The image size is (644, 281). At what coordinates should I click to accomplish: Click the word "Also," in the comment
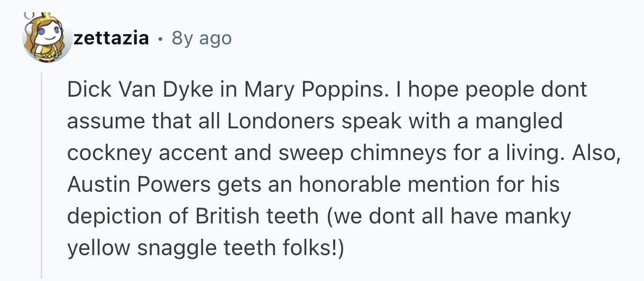592,153
